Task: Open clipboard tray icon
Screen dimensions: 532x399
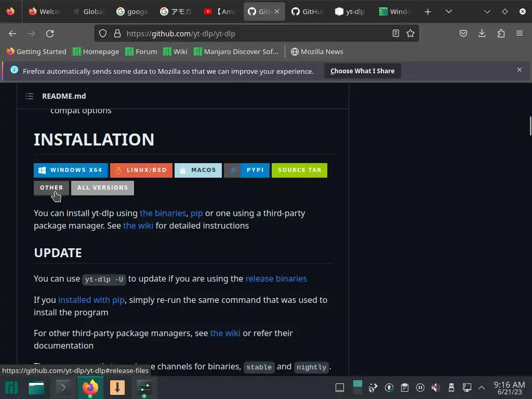Action: click(404, 388)
